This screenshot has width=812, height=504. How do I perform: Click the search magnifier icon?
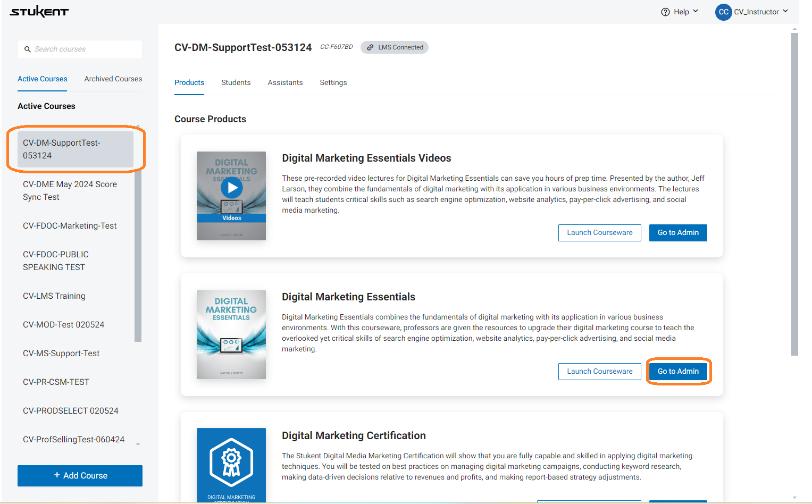coord(28,49)
